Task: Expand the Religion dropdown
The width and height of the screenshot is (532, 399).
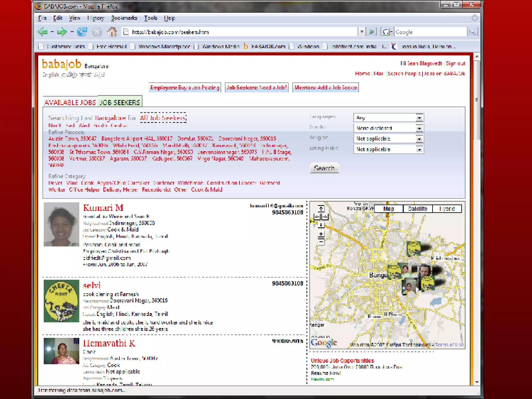Action: click(419, 139)
